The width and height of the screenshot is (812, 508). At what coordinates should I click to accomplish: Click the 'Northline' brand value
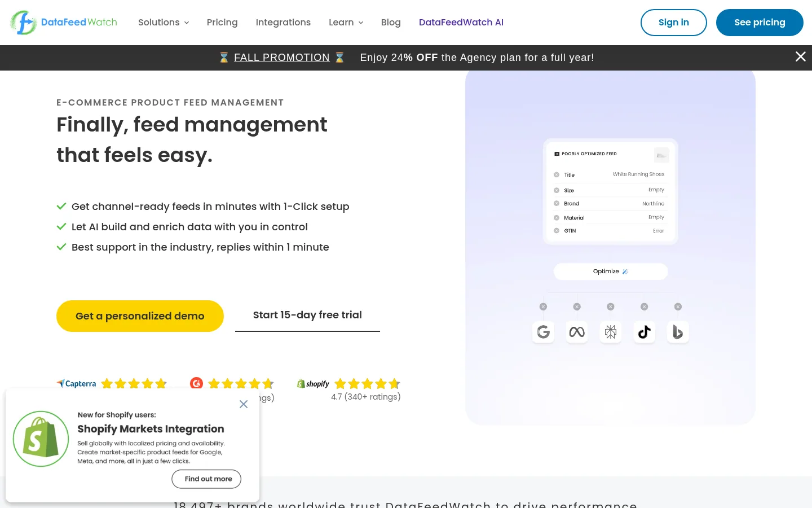[x=653, y=204]
